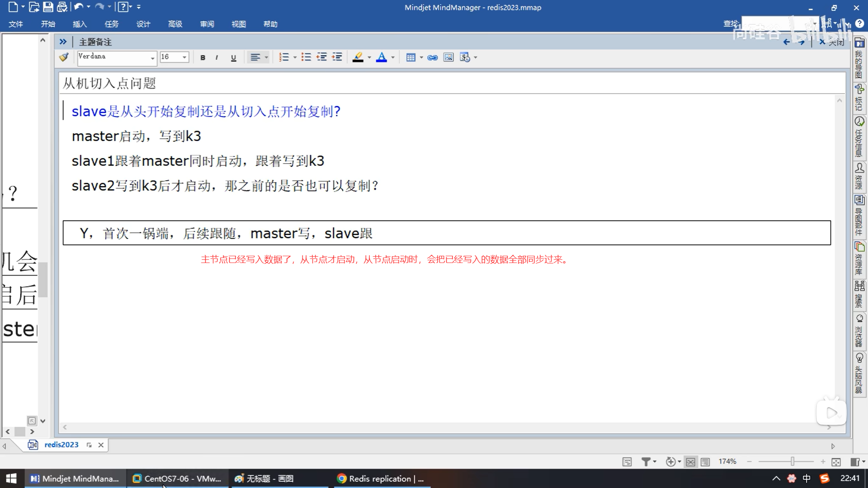Expand the font color dropdown arrow
Screen dimensions: 868x488
[393, 57]
